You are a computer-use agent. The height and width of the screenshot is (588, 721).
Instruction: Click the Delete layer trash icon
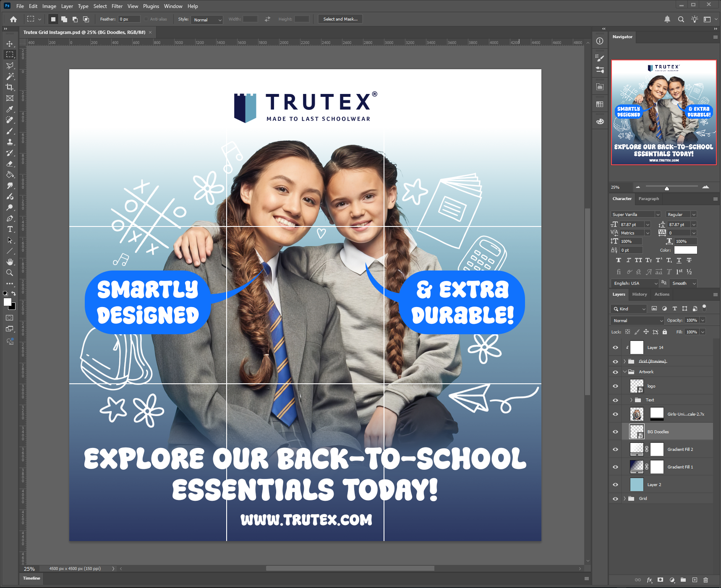click(705, 580)
